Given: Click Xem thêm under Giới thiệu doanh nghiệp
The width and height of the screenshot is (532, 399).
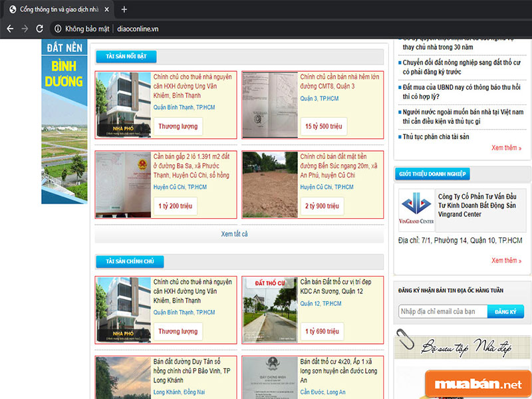Looking at the screenshot, I should (x=506, y=261).
